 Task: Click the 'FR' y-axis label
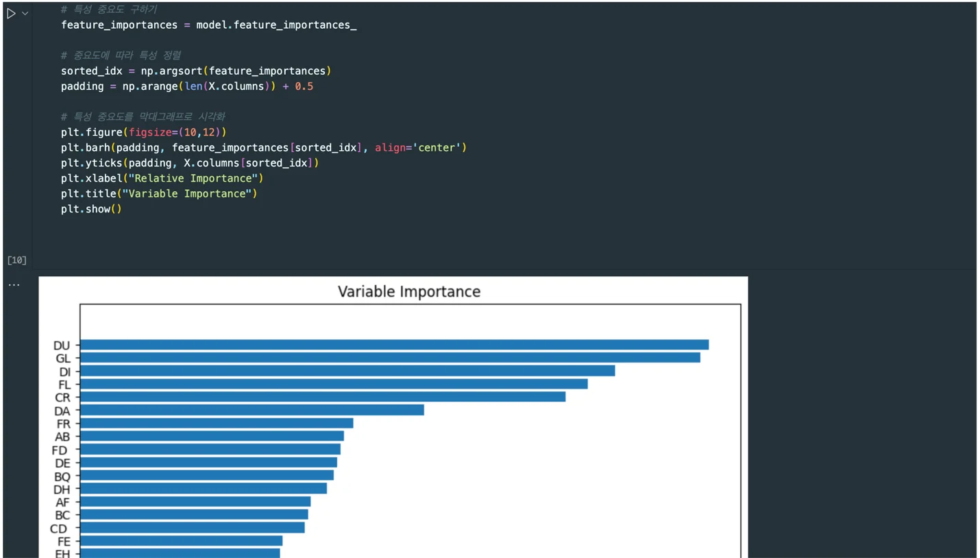click(64, 424)
